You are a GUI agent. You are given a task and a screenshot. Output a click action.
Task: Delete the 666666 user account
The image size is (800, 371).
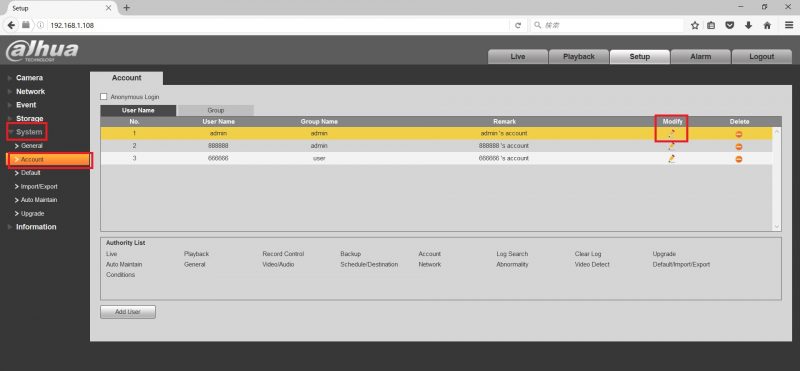(738, 159)
